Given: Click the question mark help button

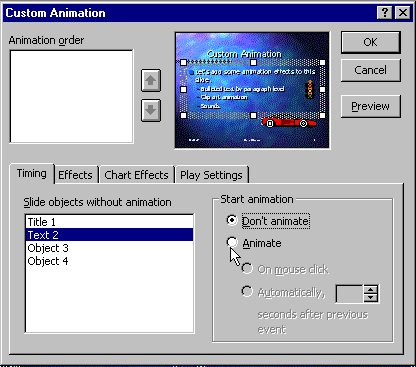Looking at the screenshot, I should [x=384, y=13].
